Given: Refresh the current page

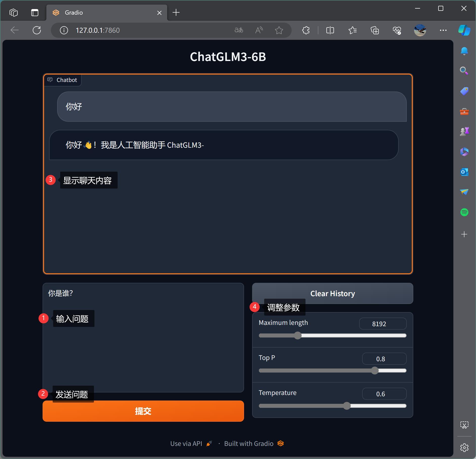Looking at the screenshot, I should pyautogui.click(x=37, y=30).
